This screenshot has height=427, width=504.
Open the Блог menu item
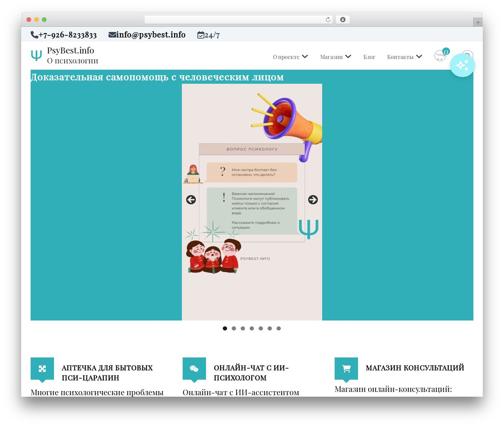(369, 57)
